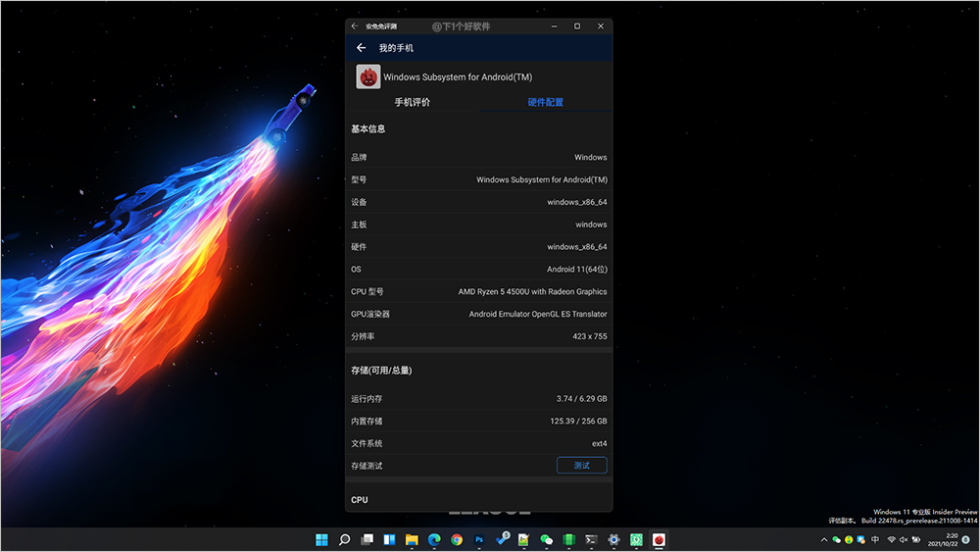This screenshot has width=980, height=552.
Task: Click the CPU 型号 row
Action: point(478,291)
